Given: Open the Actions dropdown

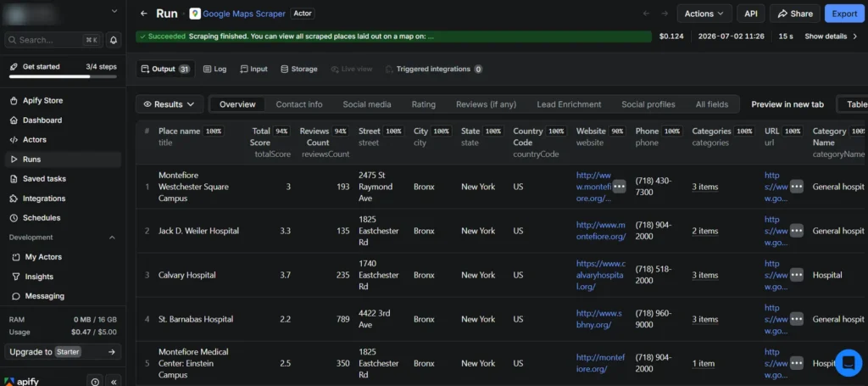Looking at the screenshot, I should tap(704, 14).
